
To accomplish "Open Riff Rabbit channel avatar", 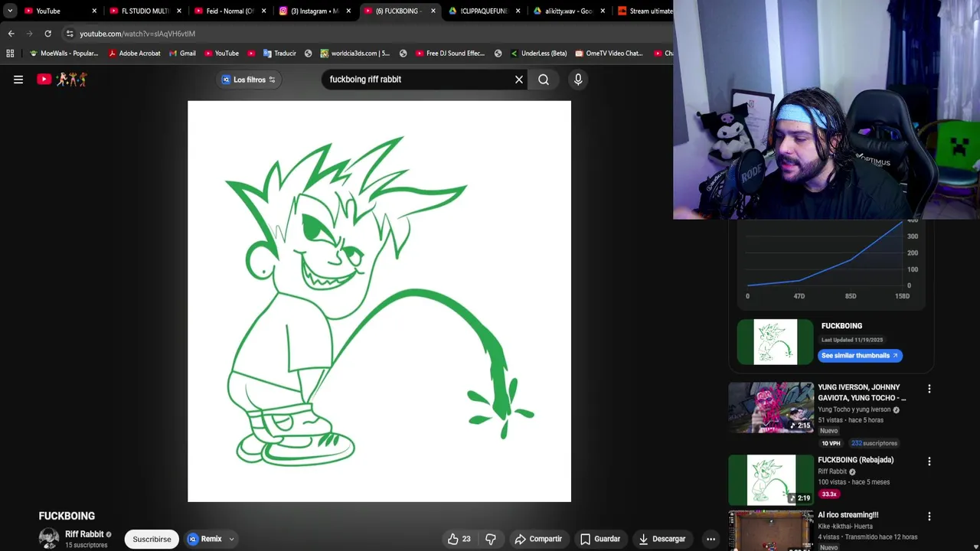I will coord(49,538).
